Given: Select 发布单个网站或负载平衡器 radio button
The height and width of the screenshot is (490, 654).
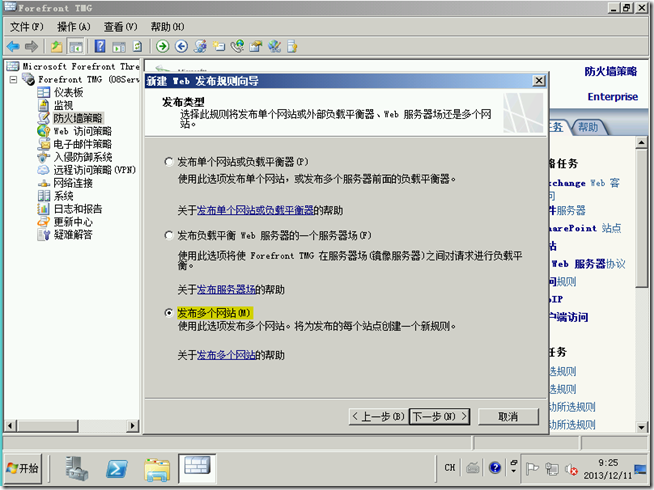Looking at the screenshot, I should coord(169,162).
